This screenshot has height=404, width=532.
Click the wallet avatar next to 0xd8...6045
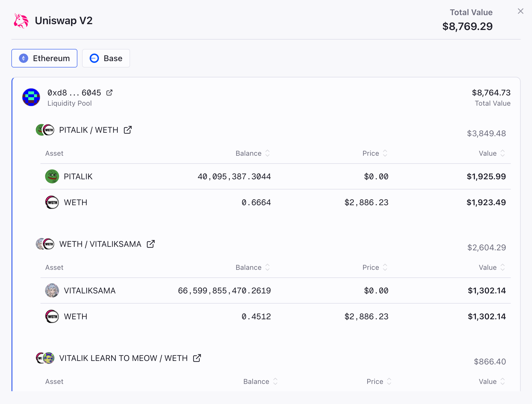coord(31,98)
